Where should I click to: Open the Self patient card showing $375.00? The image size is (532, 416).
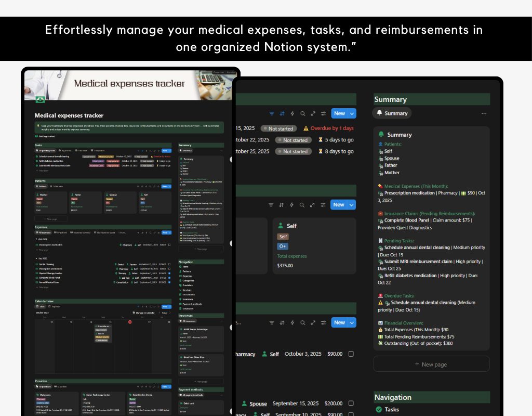tap(314, 245)
